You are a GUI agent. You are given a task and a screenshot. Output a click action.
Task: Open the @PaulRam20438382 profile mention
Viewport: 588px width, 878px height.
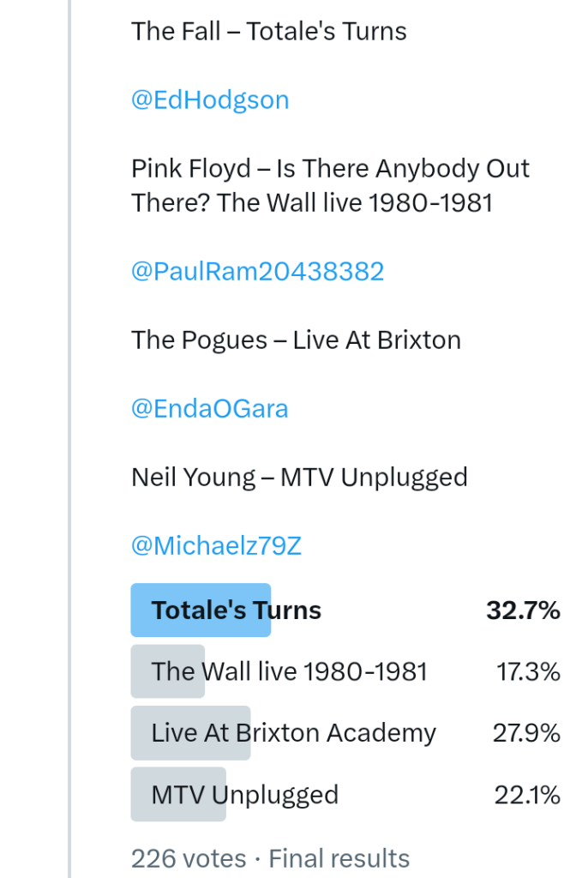257,272
